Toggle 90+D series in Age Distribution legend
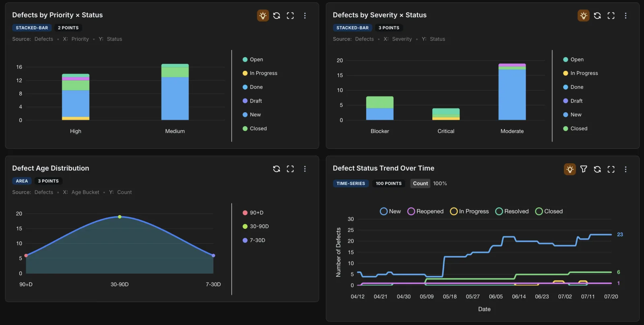Viewport: 644px width, 325px height. [253, 213]
